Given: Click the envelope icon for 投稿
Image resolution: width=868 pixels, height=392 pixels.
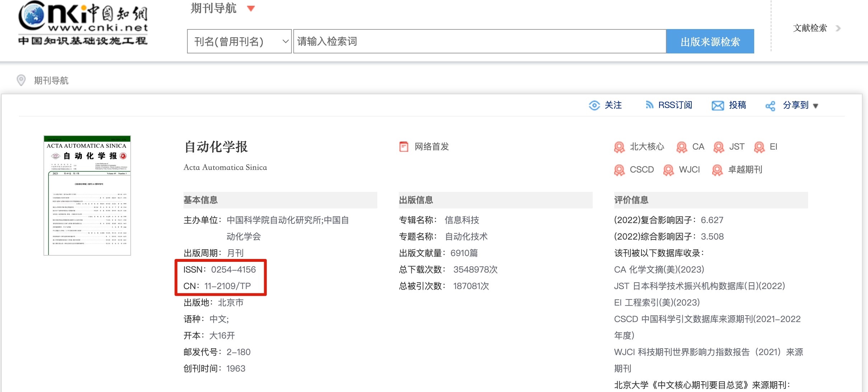Looking at the screenshot, I should (718, 105).
